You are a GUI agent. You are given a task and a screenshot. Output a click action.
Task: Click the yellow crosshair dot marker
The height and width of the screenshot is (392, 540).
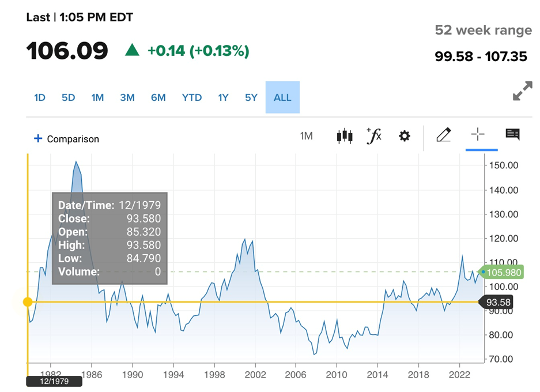pyautogui.click(x=28, y=302)
